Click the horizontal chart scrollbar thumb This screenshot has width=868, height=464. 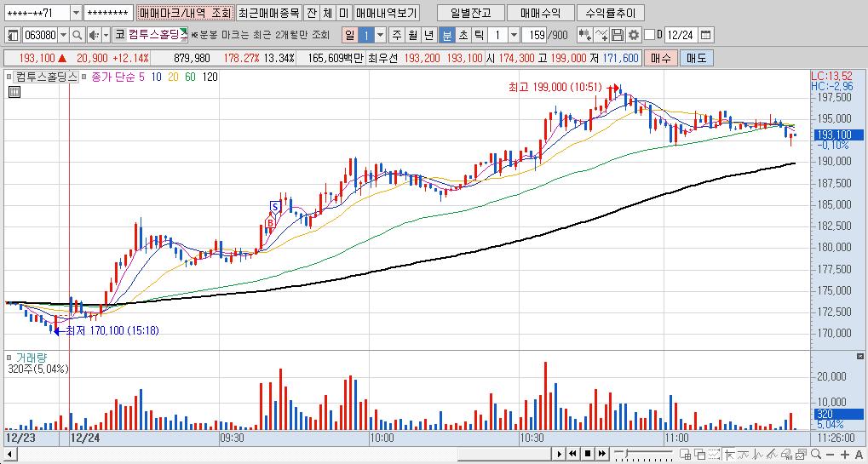(x=505, y=455)
